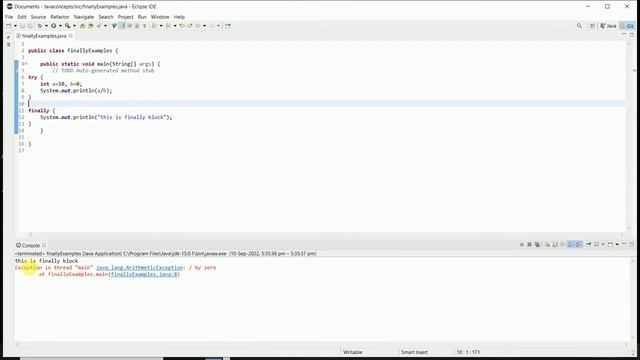Toggle Show Console on Standard Error

579,244
